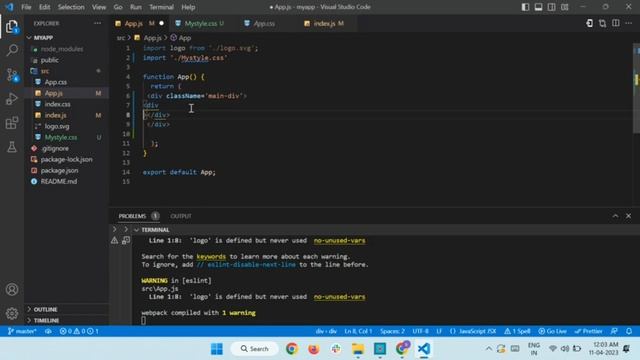Click the Windows Start button
The height and width of the screenshot is (360, 640).
[217, 349]
